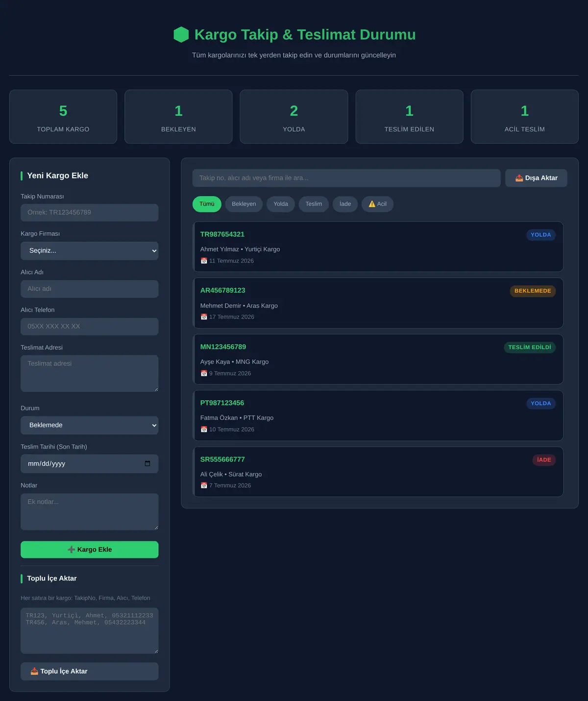588x701 pixels.
Task: Click the Teslim Tarihi date field
Action: click(x=90, y=464)
